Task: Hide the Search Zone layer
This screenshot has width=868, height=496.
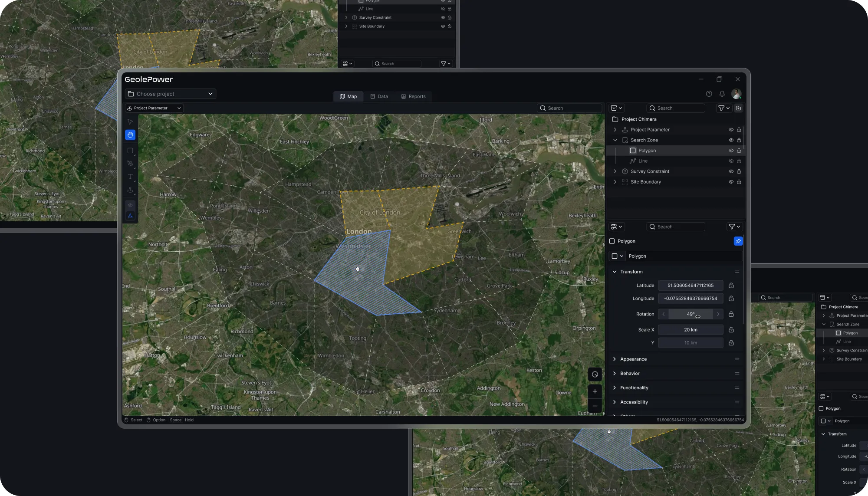Action: (x=731, y=140)
